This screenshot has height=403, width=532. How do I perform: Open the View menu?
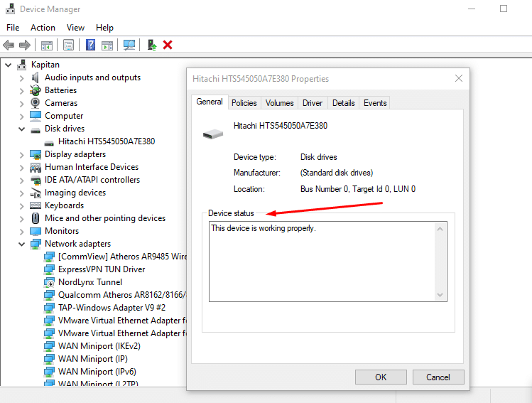tap(75, 28)
